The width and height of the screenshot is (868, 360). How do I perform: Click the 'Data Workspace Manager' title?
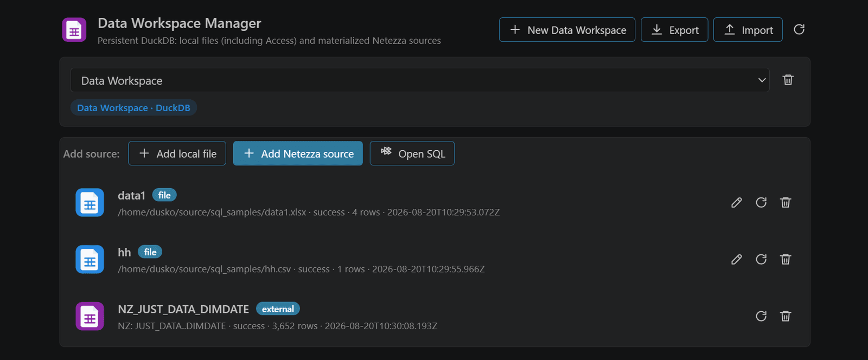180,23
